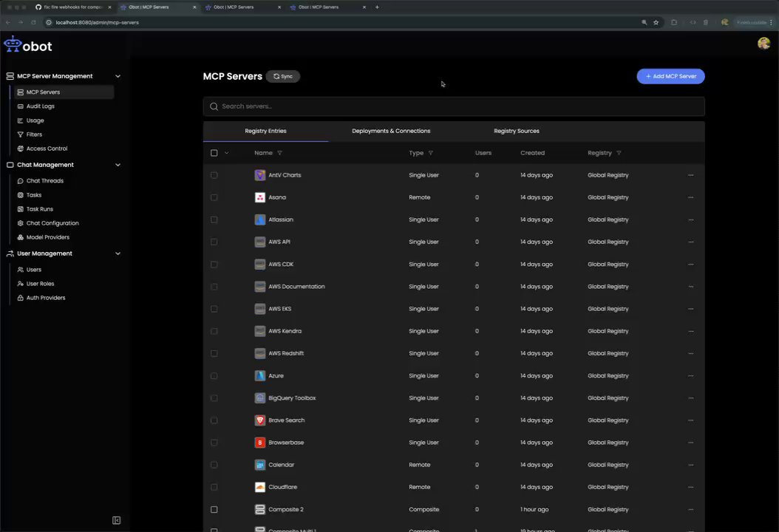Open a new browser tab
Viewport: 779px width, 532px height.
(377, 7)
